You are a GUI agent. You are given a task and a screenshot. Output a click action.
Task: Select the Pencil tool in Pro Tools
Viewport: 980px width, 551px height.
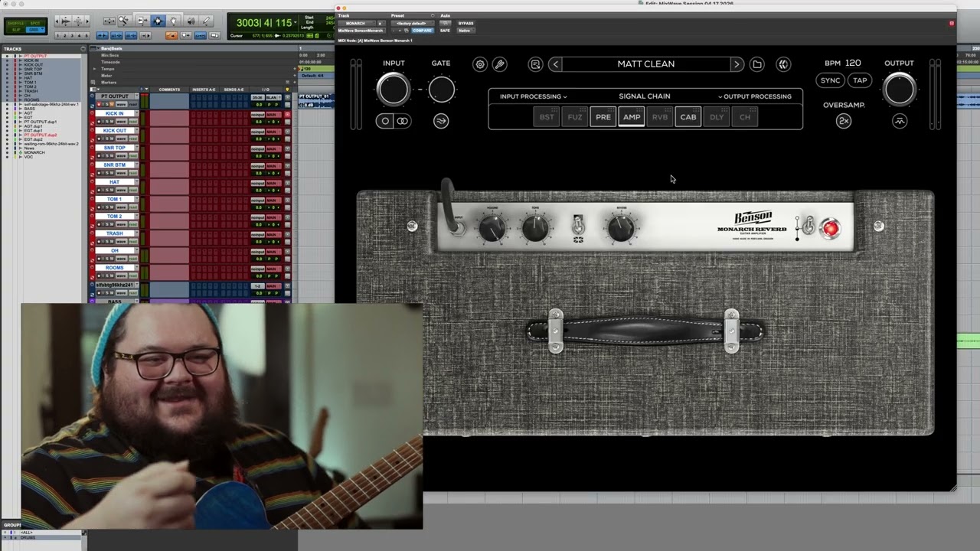[x=206, y=21]
